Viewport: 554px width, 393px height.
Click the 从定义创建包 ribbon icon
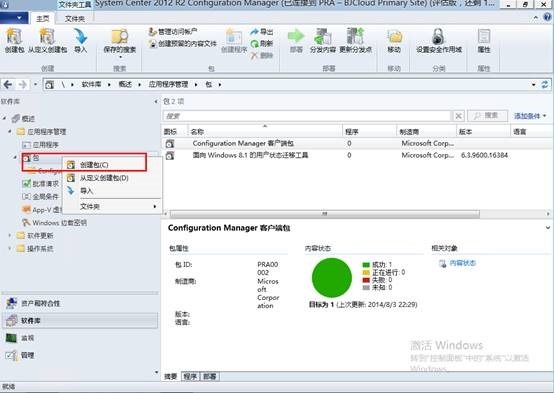coord(47,36)
